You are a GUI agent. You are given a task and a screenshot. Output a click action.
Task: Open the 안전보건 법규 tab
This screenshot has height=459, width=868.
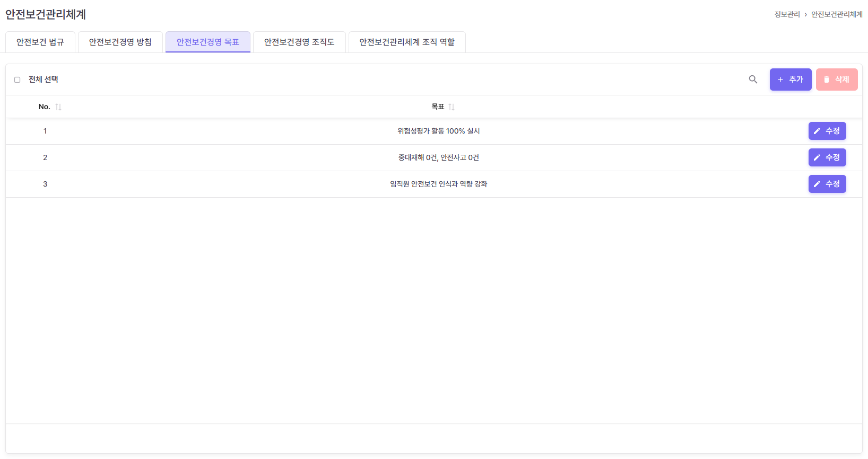(40, 42)
